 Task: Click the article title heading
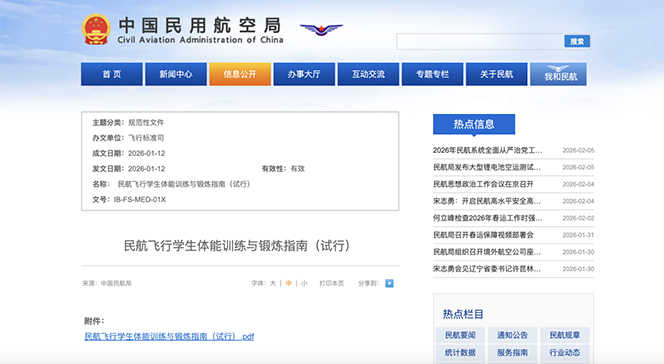[237, 245]
